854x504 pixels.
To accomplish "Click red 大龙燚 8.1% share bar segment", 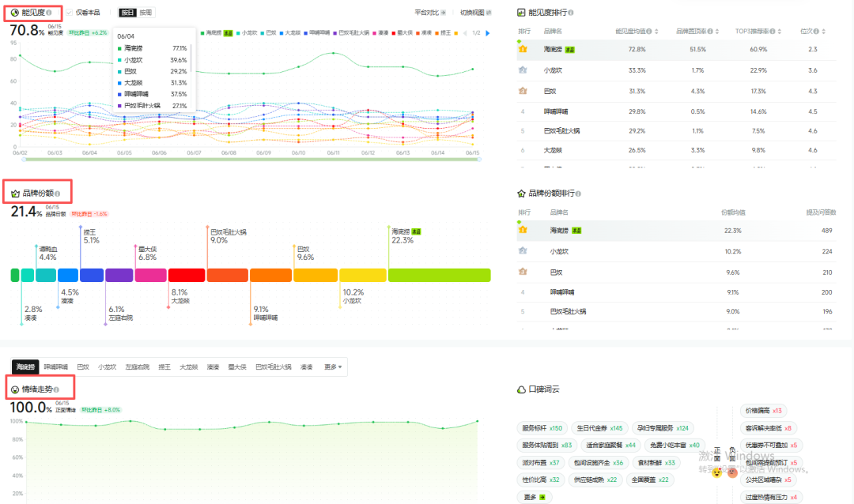I will 187,276.
